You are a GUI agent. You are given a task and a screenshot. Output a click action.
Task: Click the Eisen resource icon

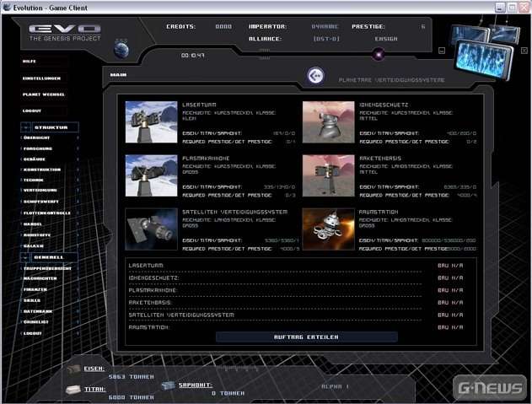click(x=73, y=369)
